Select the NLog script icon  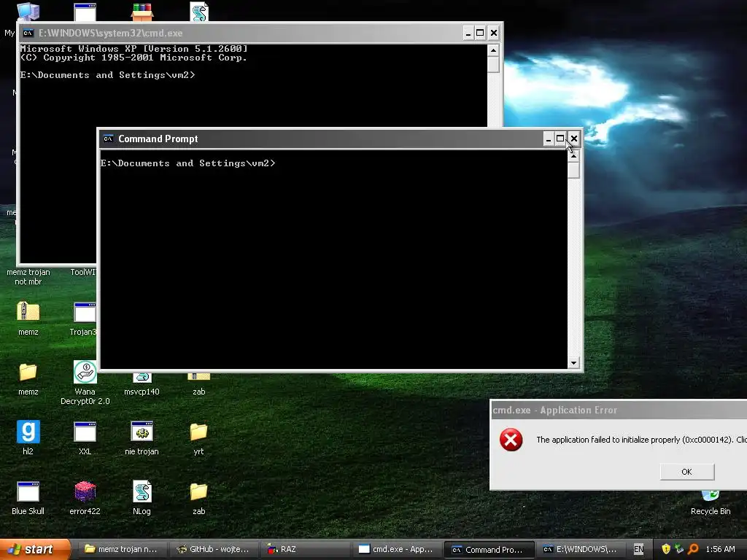142,491
